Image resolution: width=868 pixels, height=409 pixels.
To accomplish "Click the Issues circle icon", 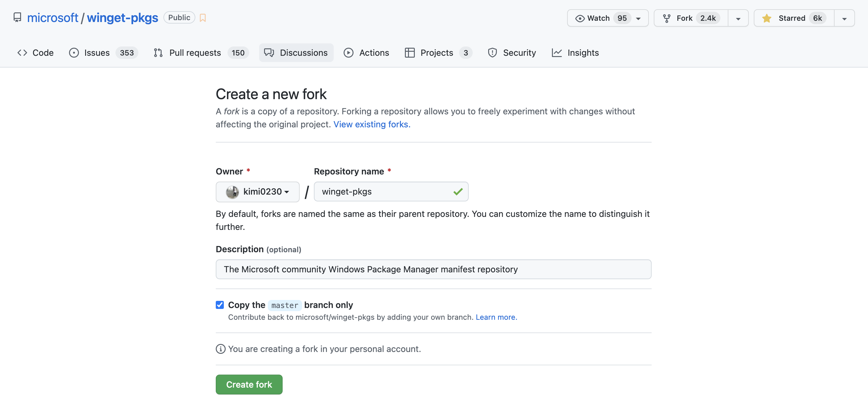I will pyautogui.click(x=74, y=53).
